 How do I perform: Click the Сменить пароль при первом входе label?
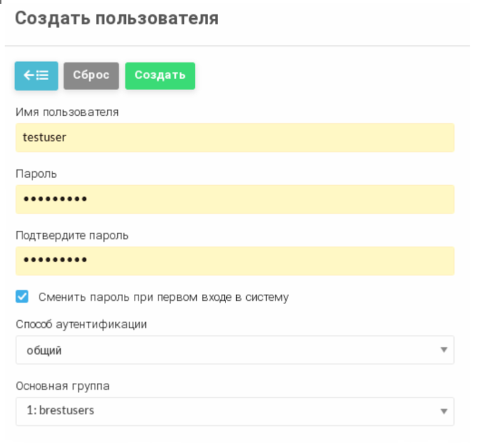163,297
